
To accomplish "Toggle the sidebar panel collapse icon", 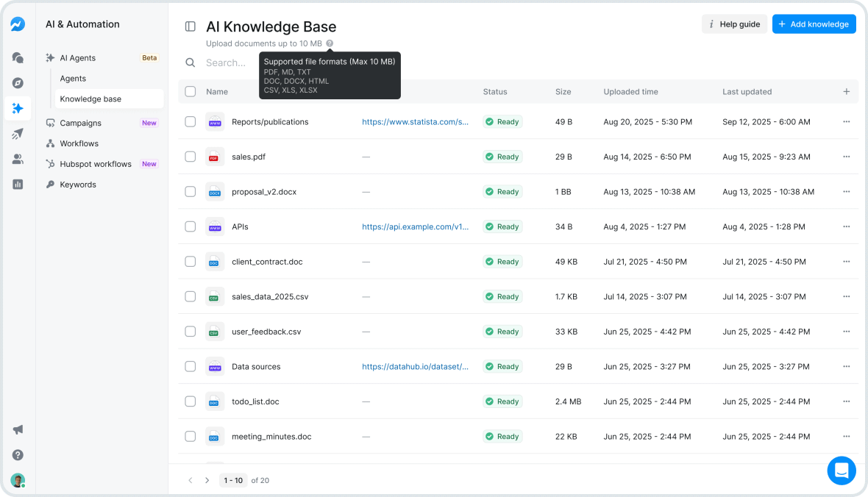I will [x=191, y=26].
